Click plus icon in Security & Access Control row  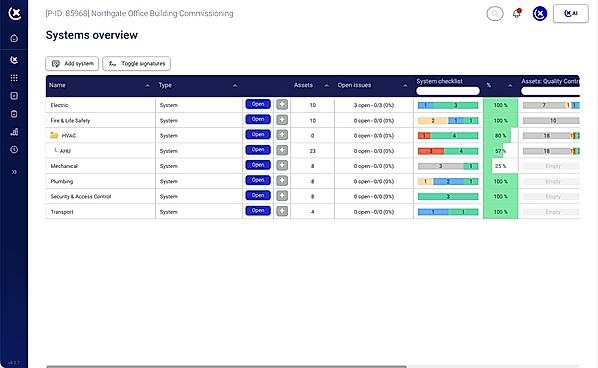coord(282,196)
